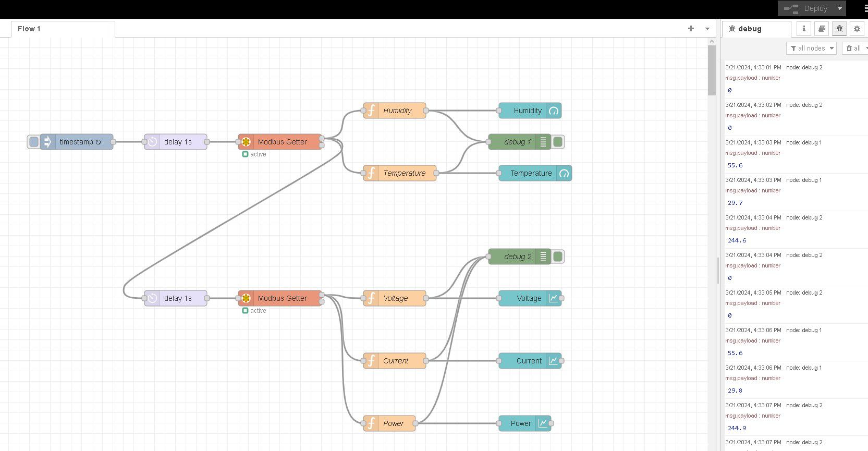Open the all nodes filter dropdown

click(x=811, y=48)
